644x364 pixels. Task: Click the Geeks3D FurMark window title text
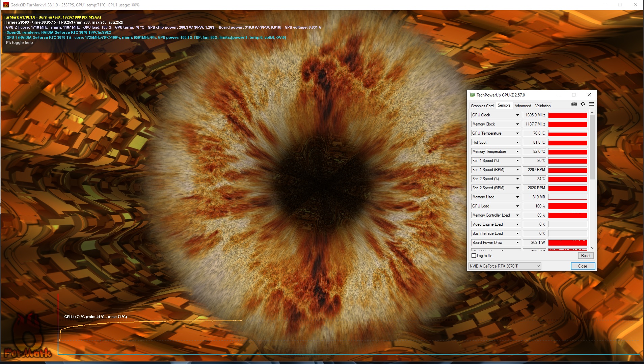click(x=75, y=5)
